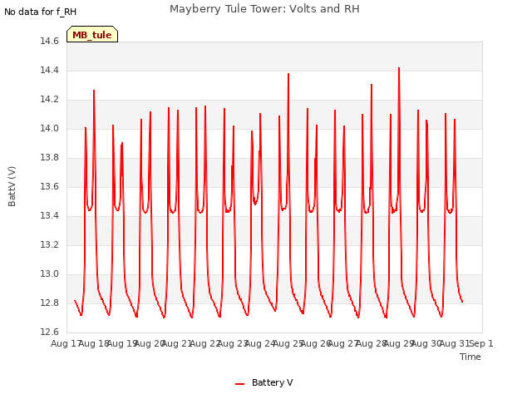Click the Battery V legend entry
The height and width of the screenshot is (399, 532).
tap(264, 382)
